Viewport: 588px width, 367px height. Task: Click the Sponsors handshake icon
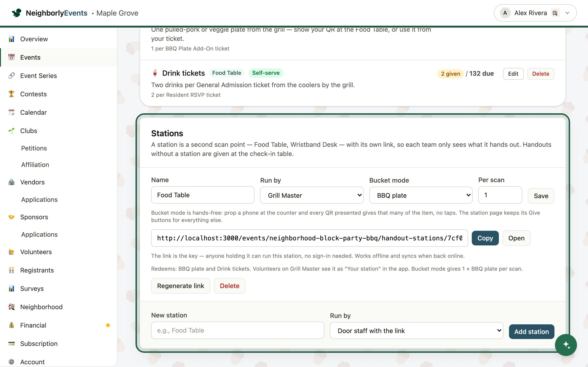pyautogui.click(x=11, y=217)
